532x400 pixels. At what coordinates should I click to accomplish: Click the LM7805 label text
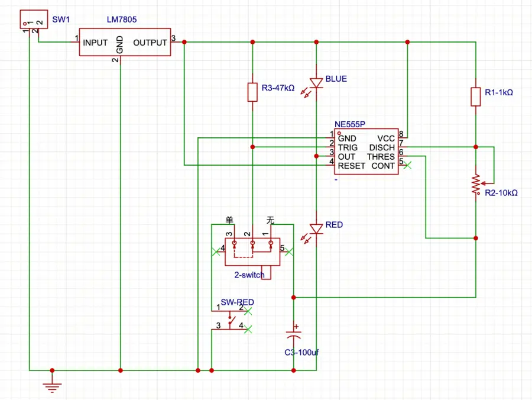coord(122,20)
